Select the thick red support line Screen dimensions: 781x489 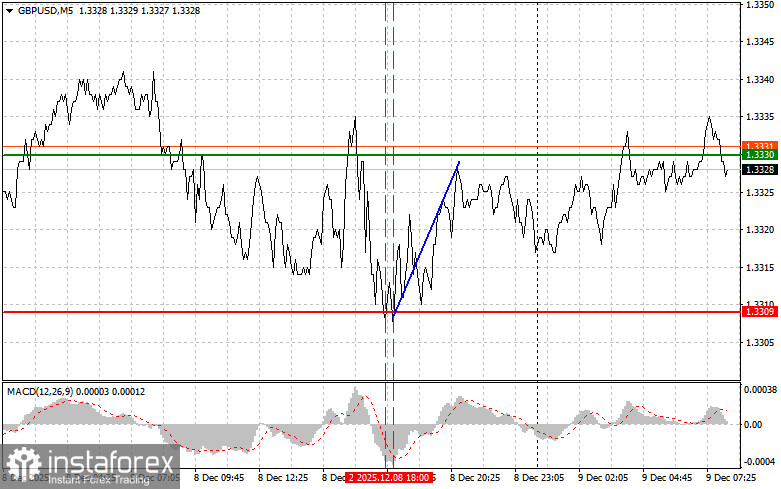(x=372, y=312)
